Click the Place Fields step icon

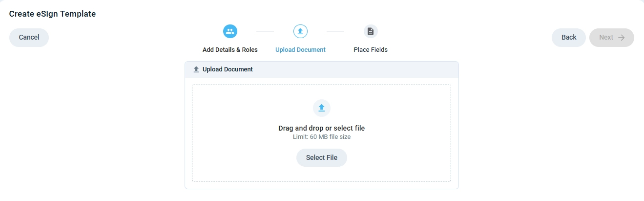371,31
